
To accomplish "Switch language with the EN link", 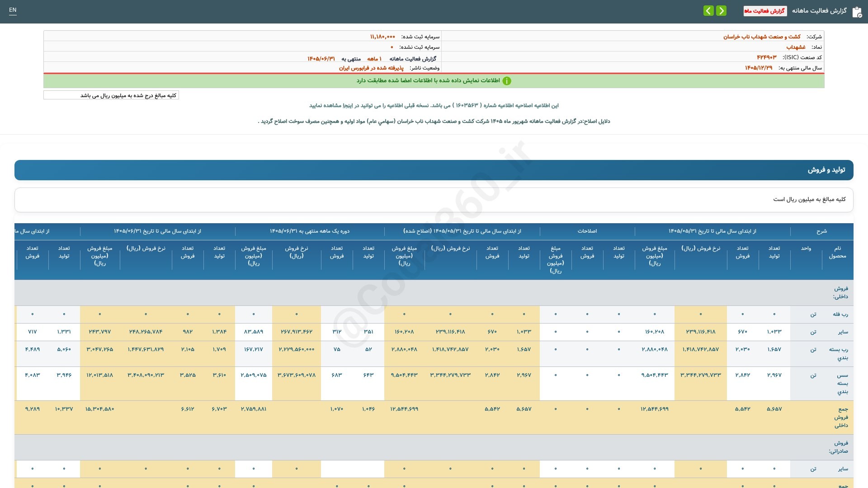I will (13, 10).
